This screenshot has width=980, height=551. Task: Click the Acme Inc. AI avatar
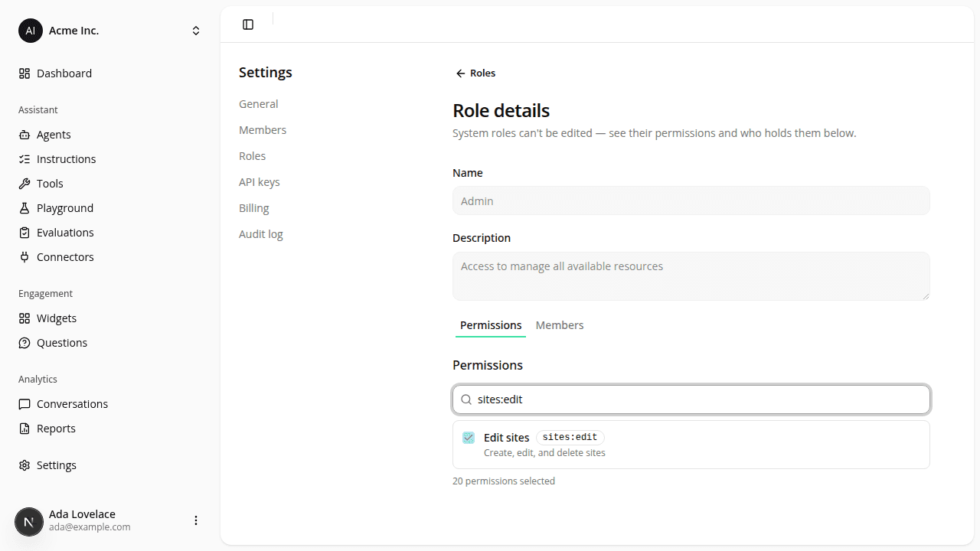[31, 31]
